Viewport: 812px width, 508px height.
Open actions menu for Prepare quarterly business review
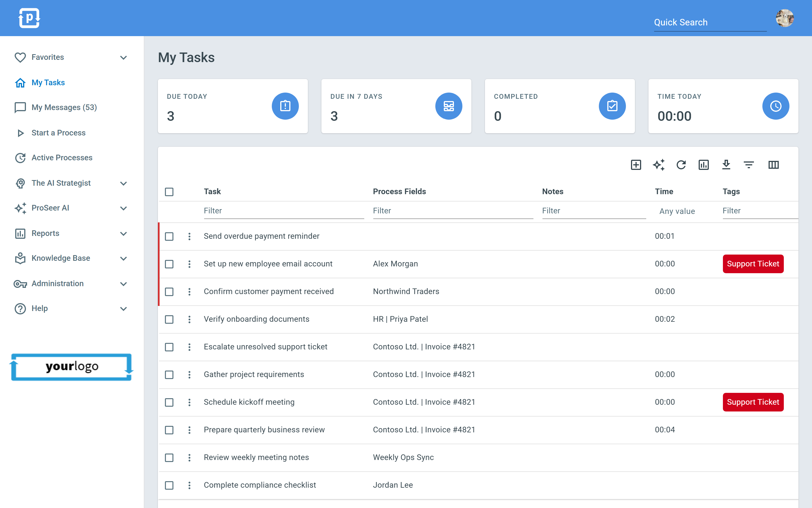coord(189,430)
